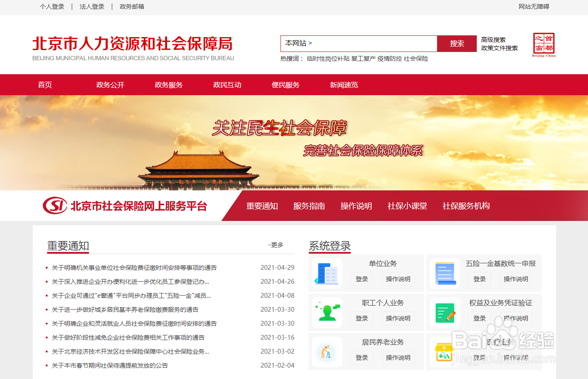Click 登录 under 单位业务
588x379 pixels.
(x=362, y=279)
